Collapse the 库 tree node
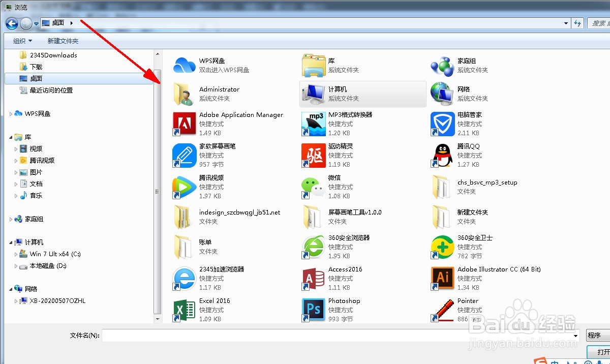The width and height of the screenshot is (610, 364). (11, 137)
